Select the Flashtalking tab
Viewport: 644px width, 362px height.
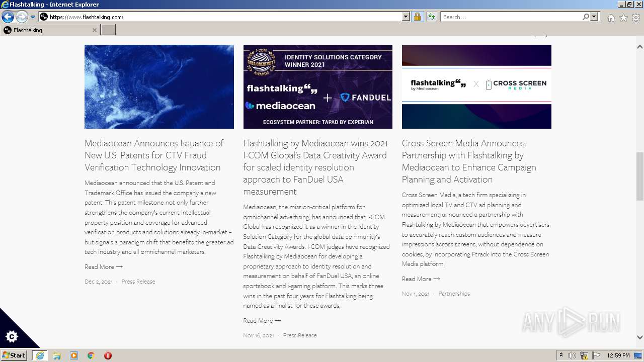[x=49, y=30]
